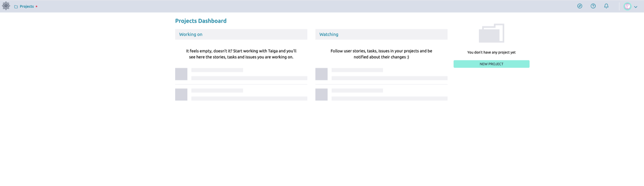Image resolution: width=644 pixels, height=186 pixels.
Task: Select the Watching section header
Action: click(328, 34)
